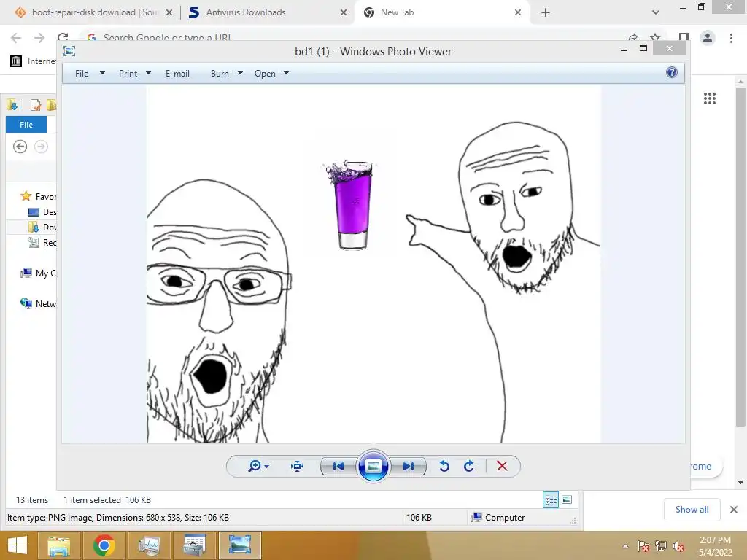Select My Computer in Explorer tree

tap(39, 273)
